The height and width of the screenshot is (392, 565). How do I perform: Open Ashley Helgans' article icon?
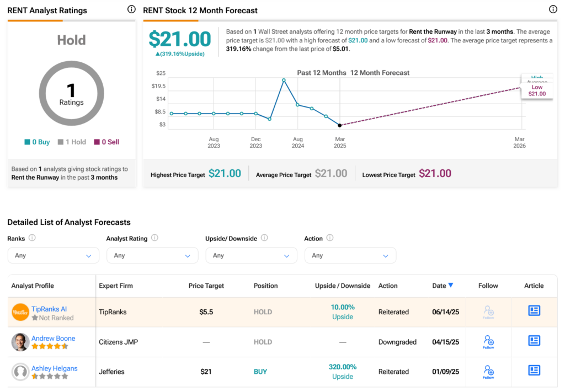534,370
